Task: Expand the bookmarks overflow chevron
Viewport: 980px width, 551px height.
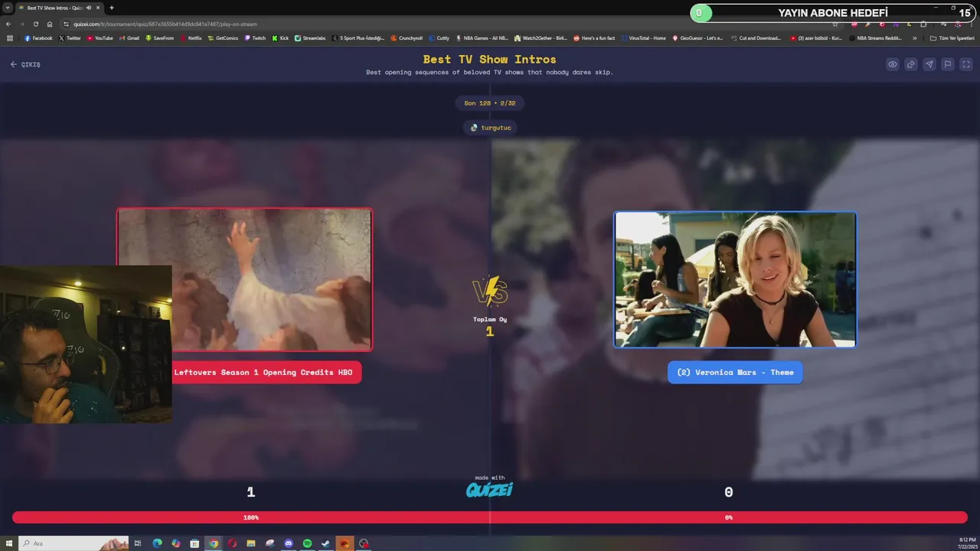Action: (915, 38)
